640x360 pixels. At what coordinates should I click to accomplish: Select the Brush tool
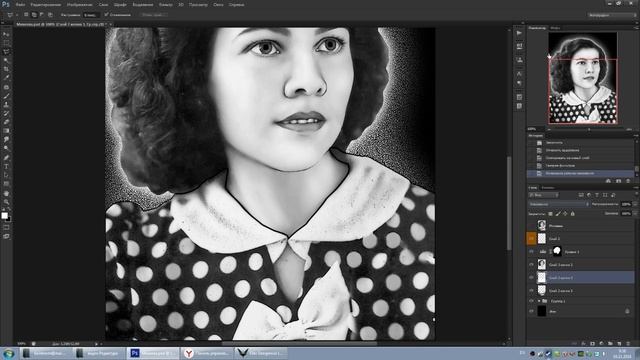(6, 96)
